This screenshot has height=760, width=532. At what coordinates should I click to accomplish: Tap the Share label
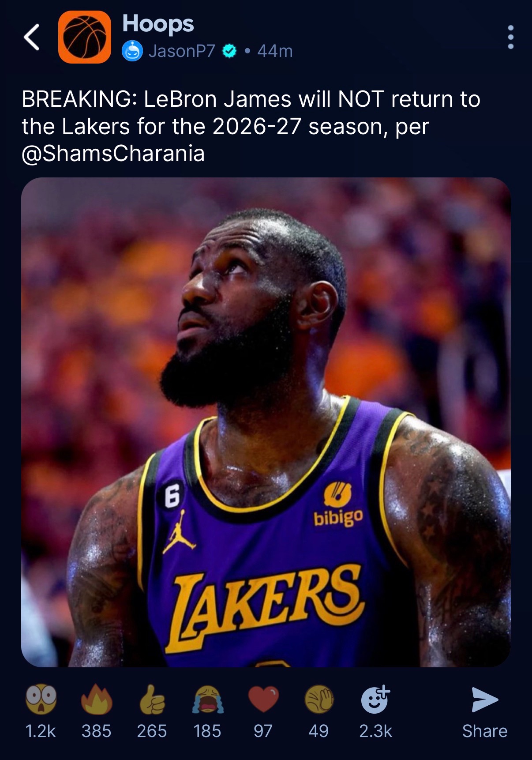tap(484, 731)
